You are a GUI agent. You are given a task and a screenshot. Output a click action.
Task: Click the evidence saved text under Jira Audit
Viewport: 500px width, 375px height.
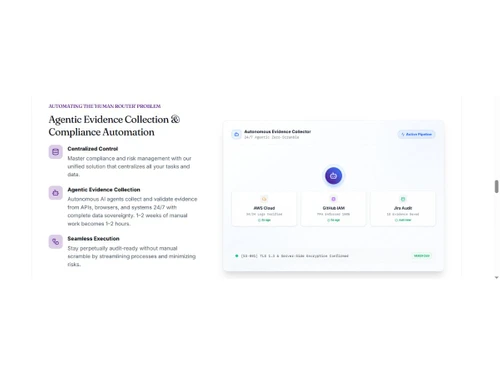[x=403, y=214]
